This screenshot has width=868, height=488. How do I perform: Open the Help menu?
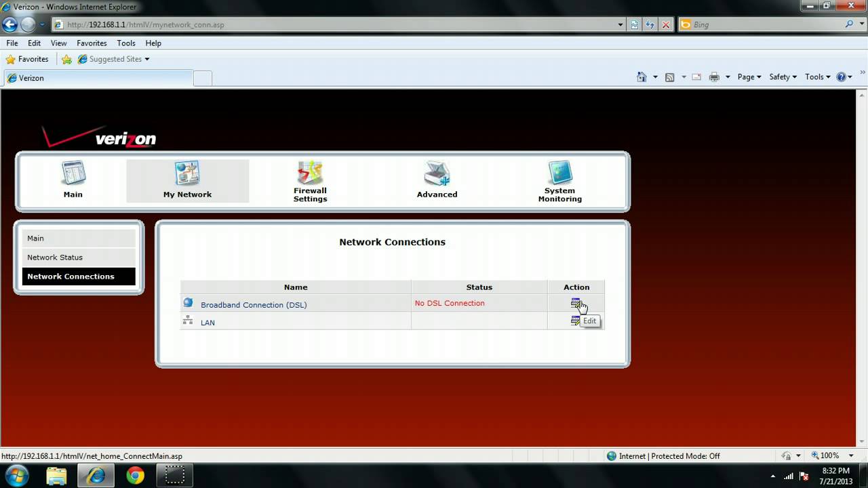click(153, 43)
